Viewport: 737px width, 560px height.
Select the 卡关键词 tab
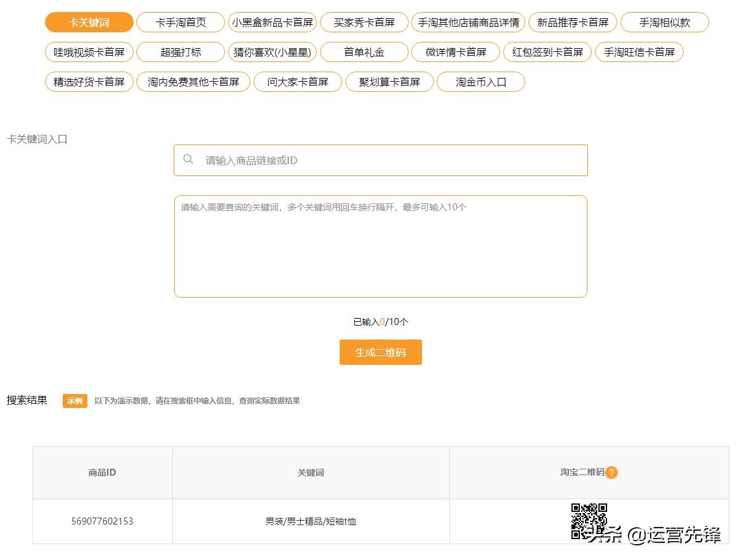88,22
